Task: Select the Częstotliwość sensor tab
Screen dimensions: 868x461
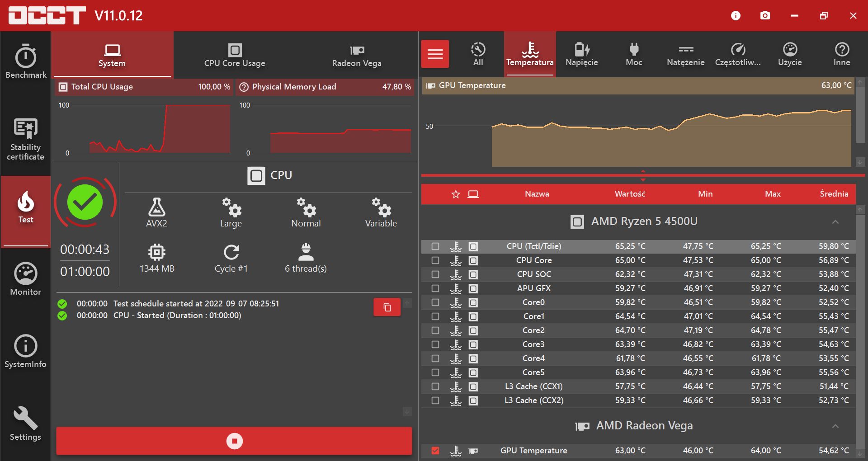Action: [x=738, y=54]
